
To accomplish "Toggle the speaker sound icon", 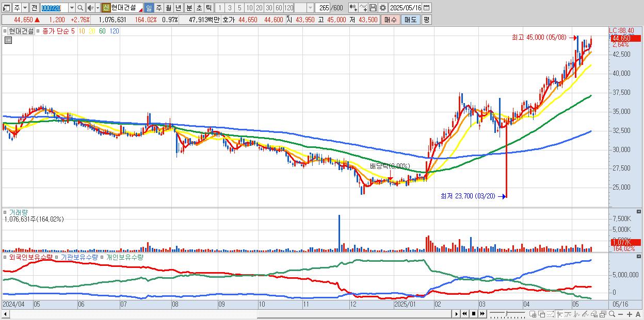I will 90,8.
